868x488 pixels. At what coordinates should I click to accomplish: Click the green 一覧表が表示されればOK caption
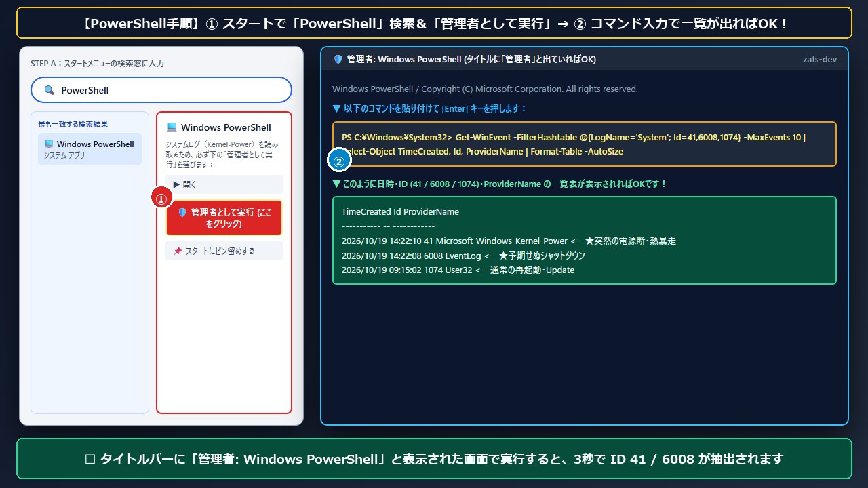(x=499, y=184)
